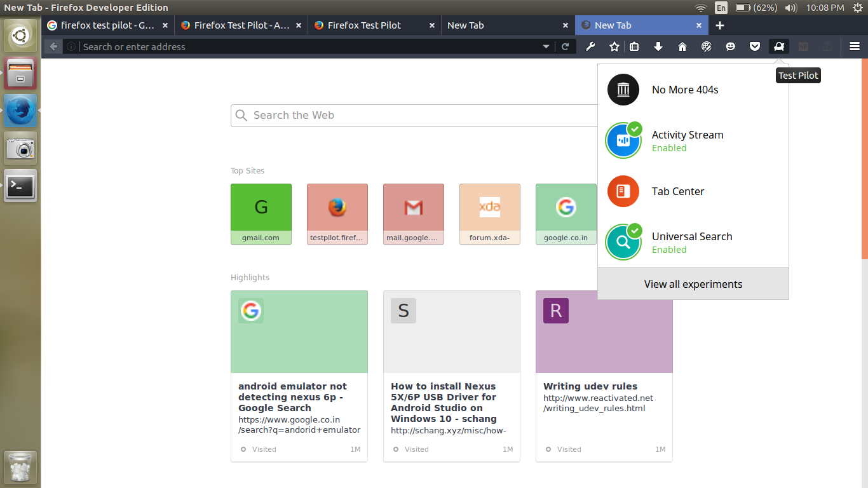The image size is (868, 488).
Task: Reload the current page
Action: [565, 46]
